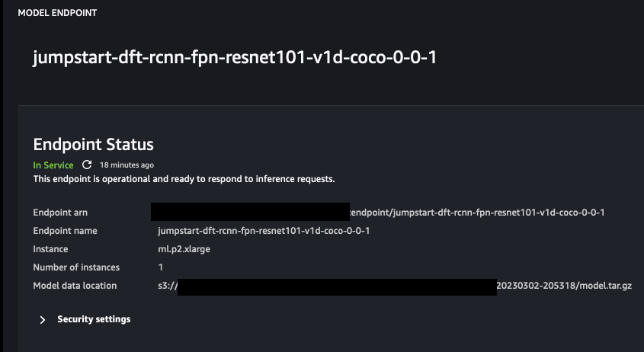This screenshot has width=644, height=352.
Task: Select the ml.p2.xlarge instance value
Action: click(x=184, y=249)
